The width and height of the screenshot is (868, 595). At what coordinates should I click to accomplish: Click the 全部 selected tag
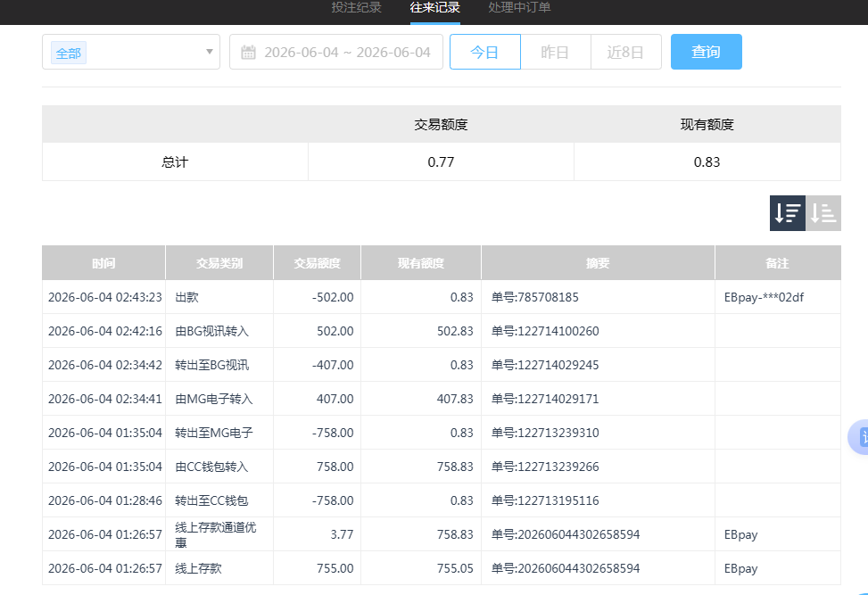click(69, 54)
